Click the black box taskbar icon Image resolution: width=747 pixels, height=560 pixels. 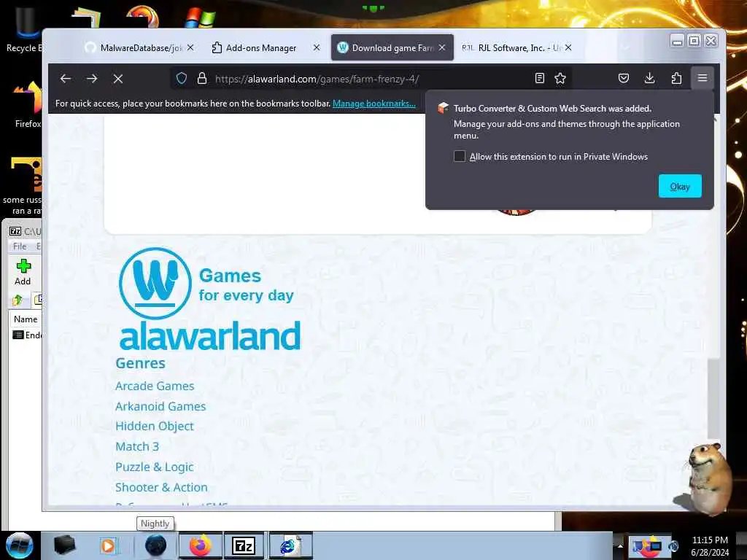pyautogui.click(x=65, y=545)
